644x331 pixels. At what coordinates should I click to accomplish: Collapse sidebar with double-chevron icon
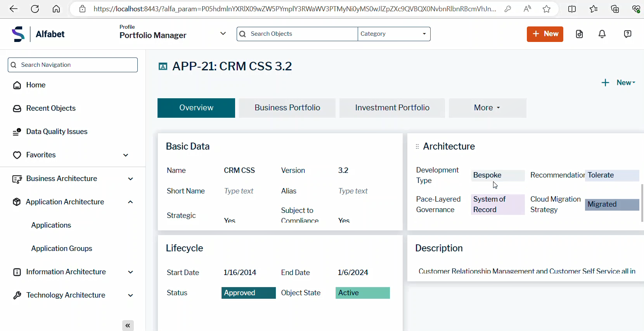tap(128, 326)
